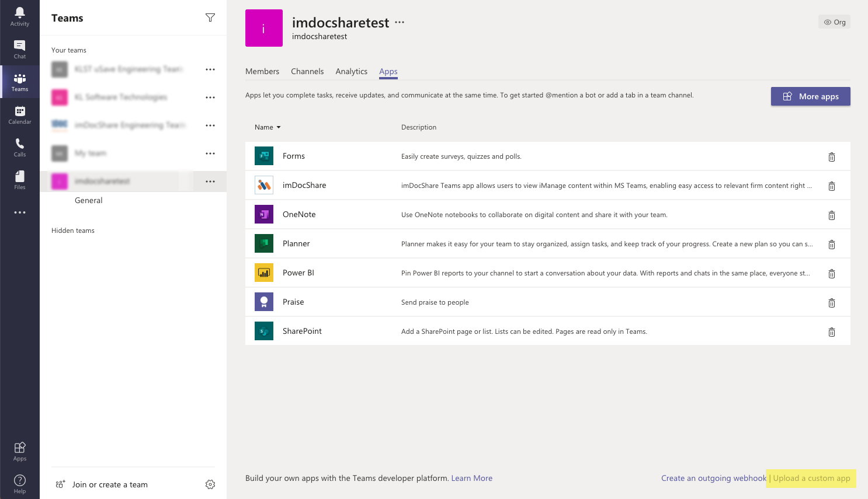Viewport: 868px width, 499px height.
Task: Select the My team row
Action: tap(133, 153)
